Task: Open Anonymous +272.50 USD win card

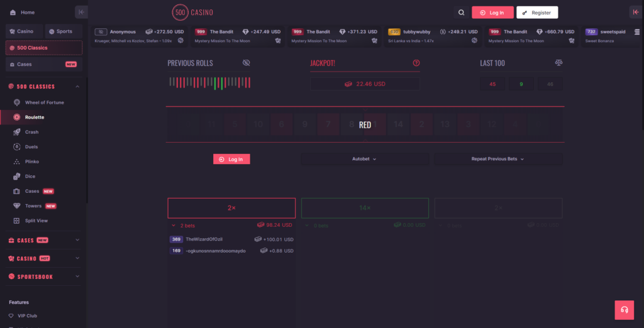Action: tap(140, 36)
